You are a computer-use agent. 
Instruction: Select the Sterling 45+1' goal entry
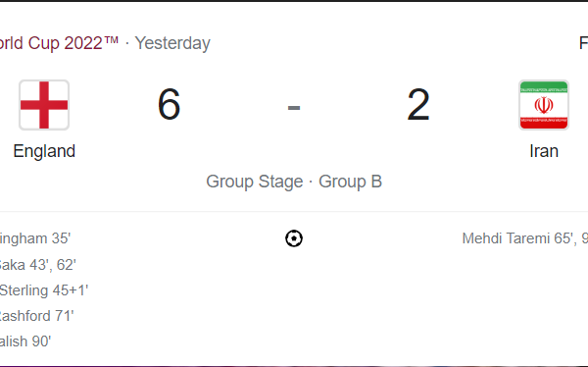(x=44, y=290)
